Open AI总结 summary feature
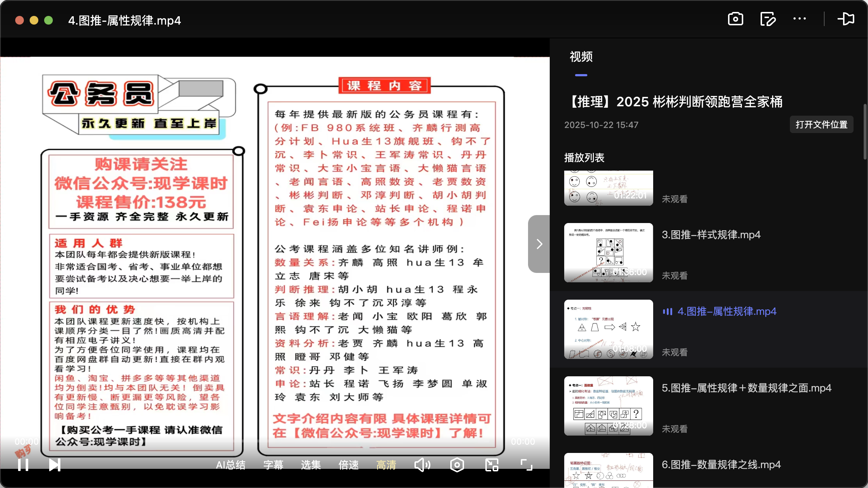Image resolution: width=868 pixels, height=488 pixels. (x=231, y=465)
